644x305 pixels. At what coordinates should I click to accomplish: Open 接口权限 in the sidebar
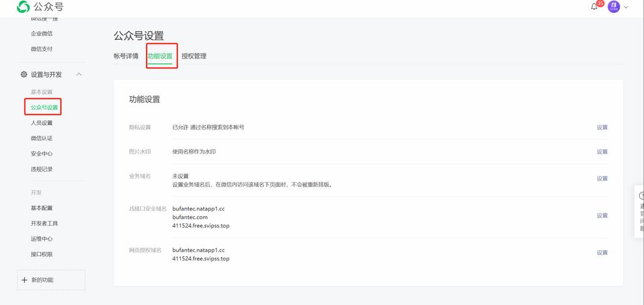tap(42, 254)
